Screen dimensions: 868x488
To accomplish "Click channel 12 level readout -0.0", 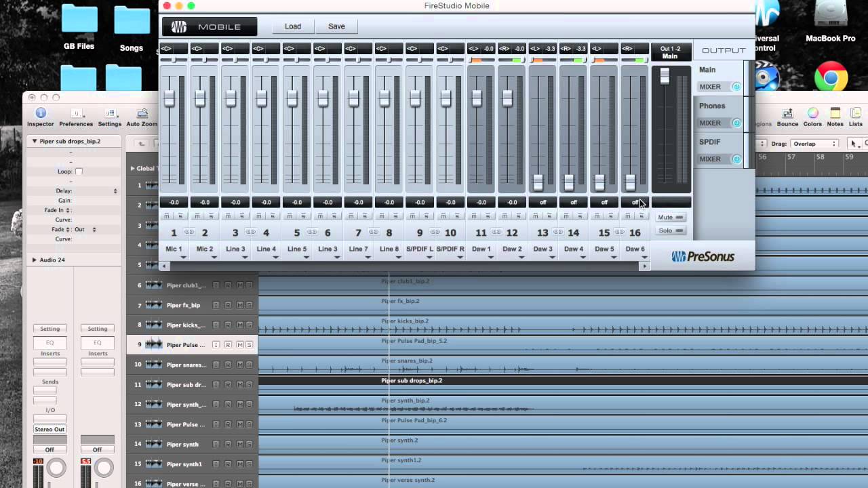I will [x=512, y=202].
